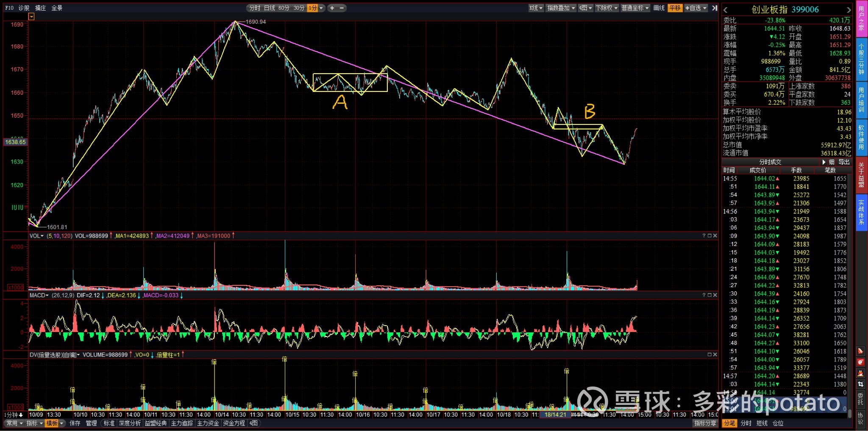868x431 pixels.
Task: Toggle the 模板 template button
Action: [52, 423]
